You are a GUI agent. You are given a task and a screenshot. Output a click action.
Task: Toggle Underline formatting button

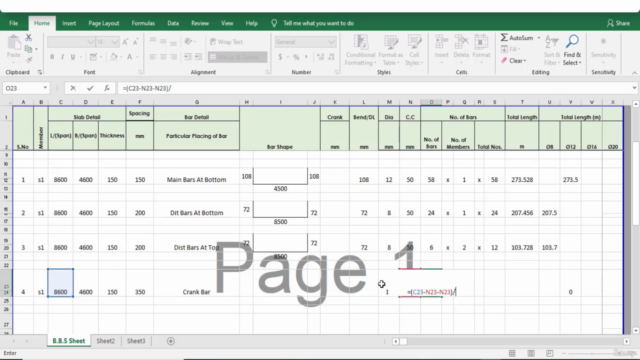pos(73,57)
